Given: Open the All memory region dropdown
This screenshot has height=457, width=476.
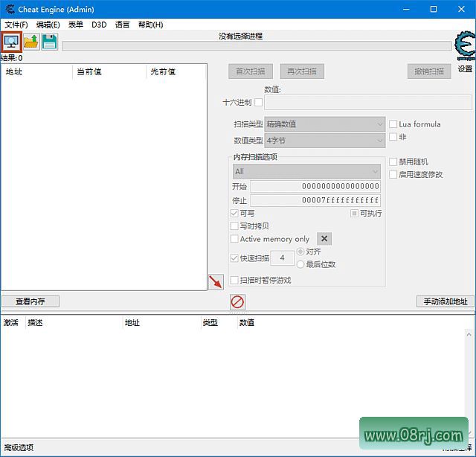Looking at the screenshot, I should 306,171.
